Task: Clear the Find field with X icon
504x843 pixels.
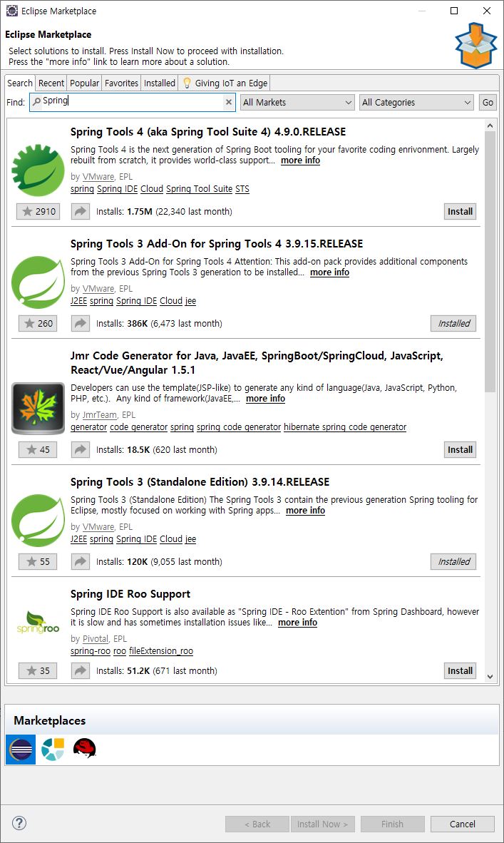Action: click(x=229, y=102)
